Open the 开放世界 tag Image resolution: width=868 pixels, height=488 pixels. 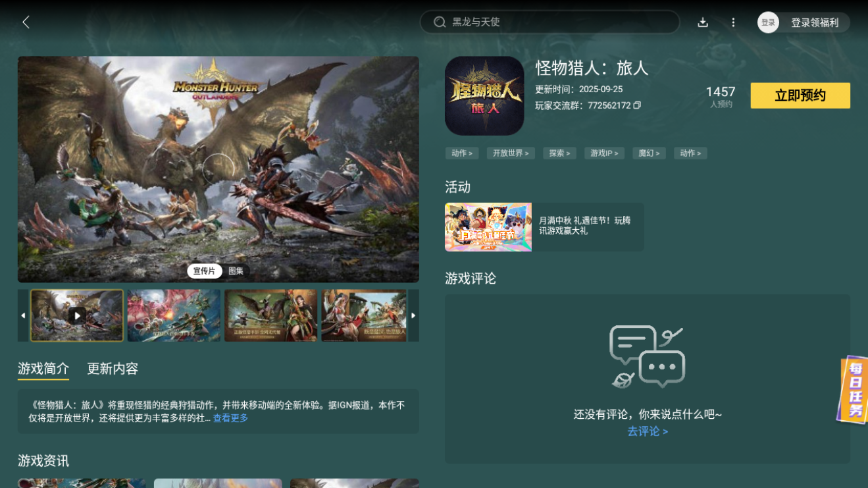click(511, 153)
